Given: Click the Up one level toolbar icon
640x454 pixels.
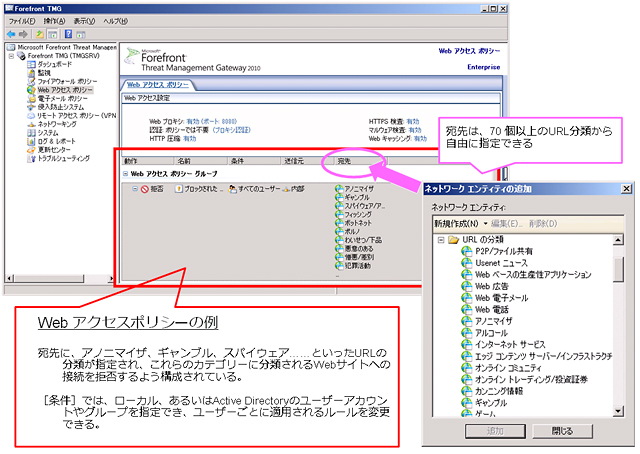Looking at the screenshot, I should click(x=40, y=34).
